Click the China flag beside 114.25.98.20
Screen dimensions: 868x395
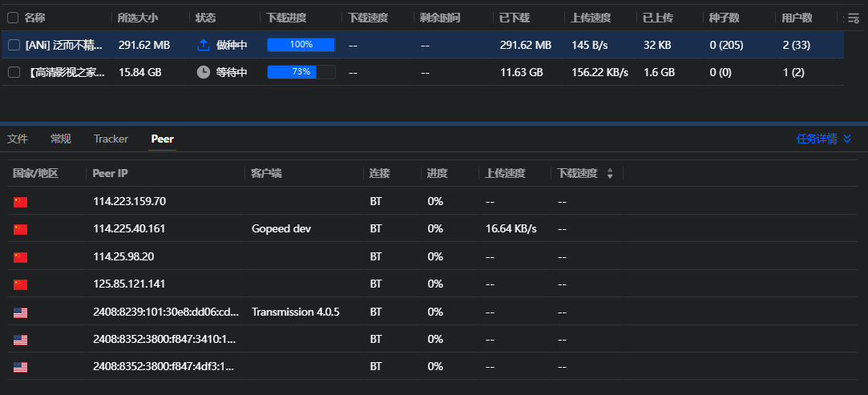(21, 256)
